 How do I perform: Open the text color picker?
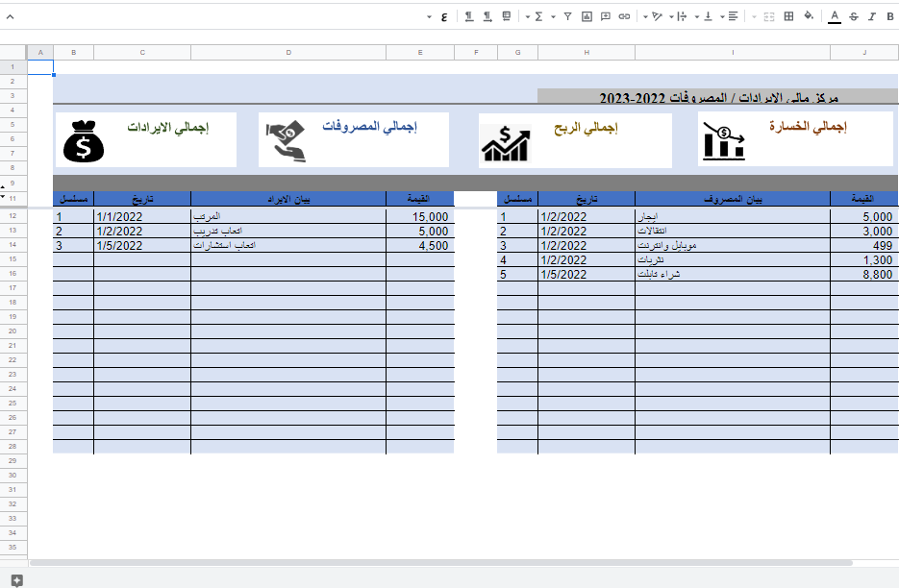(x=834, y=16)
